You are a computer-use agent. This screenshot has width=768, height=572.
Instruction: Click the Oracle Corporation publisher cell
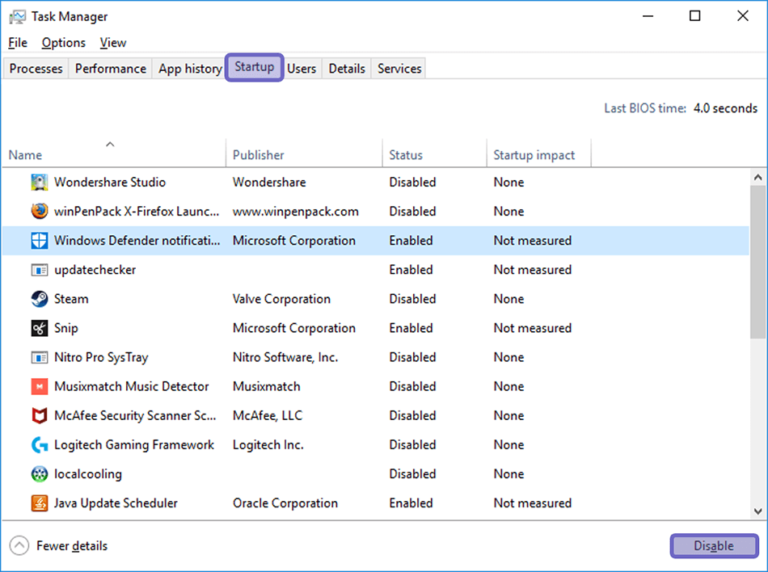285,503
